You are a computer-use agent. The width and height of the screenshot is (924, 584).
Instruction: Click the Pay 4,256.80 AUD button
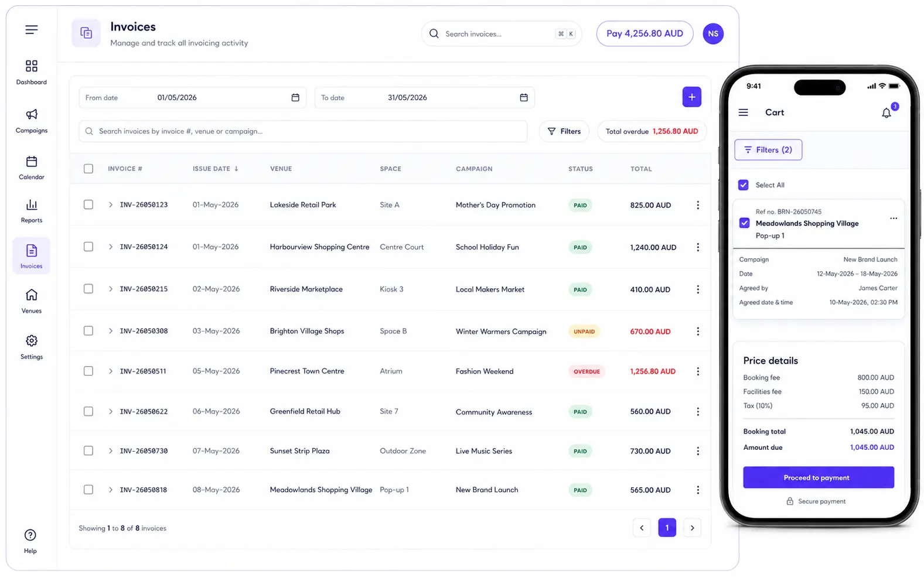pos(645,33)
